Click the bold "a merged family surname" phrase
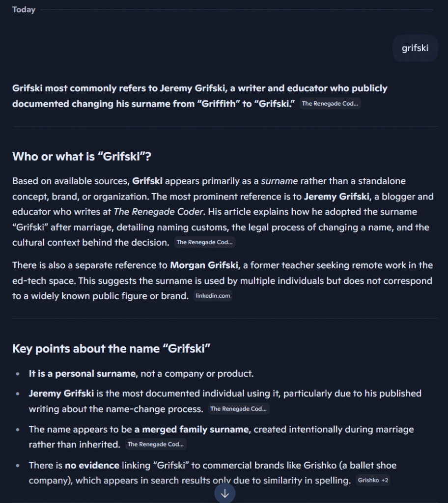Screen dimensions: 448x503 pos(192,429)
